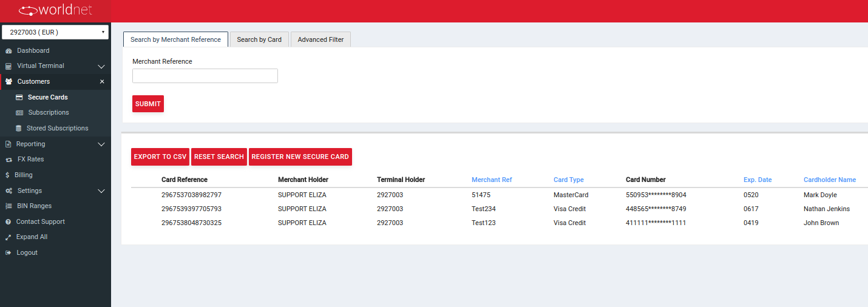Expand the Reporting chevron
The height and width of the screenshot is (307, 868).
[x=101, y=144]
